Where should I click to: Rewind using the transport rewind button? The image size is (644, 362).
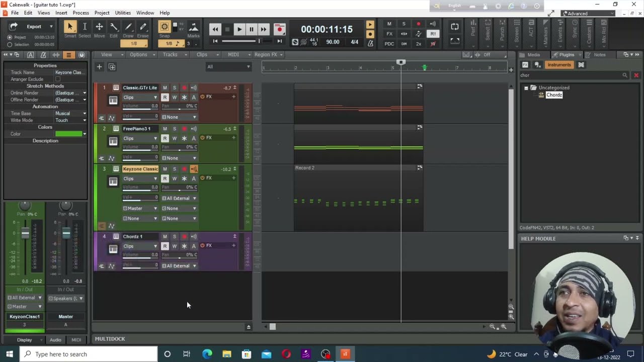coord(215,29)
